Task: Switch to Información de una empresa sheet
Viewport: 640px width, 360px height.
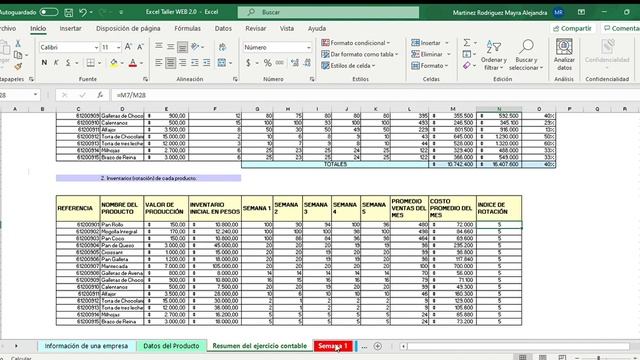Action: click(86, 346)
